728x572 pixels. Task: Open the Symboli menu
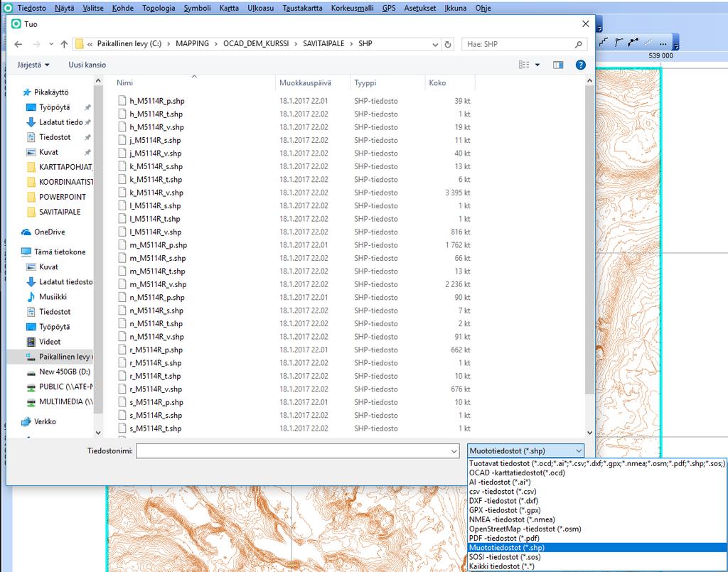[x=198, y=8]
